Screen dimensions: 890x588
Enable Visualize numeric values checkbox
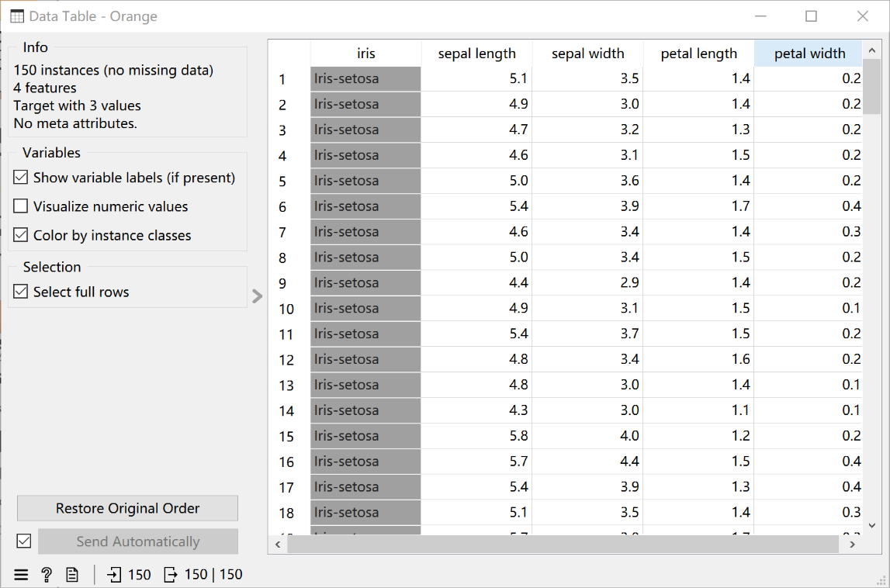20,206
